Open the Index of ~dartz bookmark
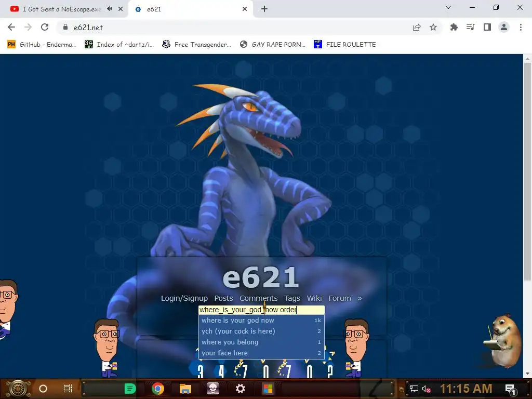This screenshot has height=399, width=532. tap(119, 45)
